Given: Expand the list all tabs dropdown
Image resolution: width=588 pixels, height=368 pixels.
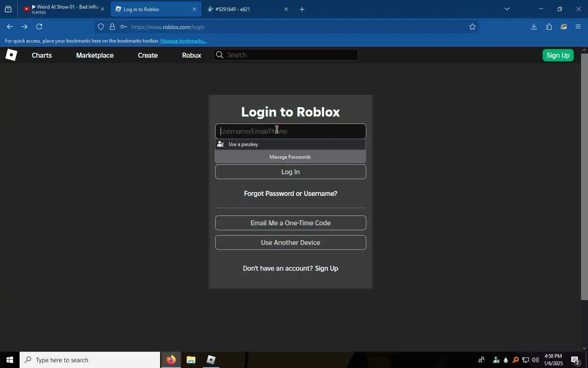Looking at the screenshot, I should pyautogui.click(x=507, y=9).
